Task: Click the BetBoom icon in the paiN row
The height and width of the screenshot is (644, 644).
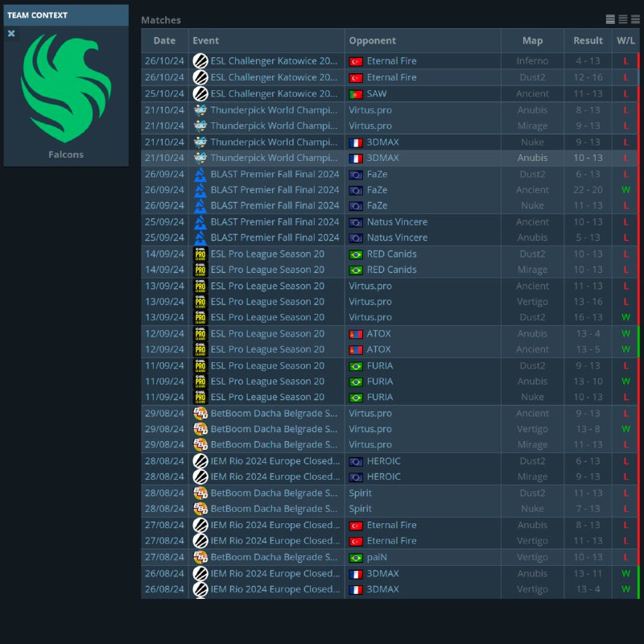Action: click(200, 557)
